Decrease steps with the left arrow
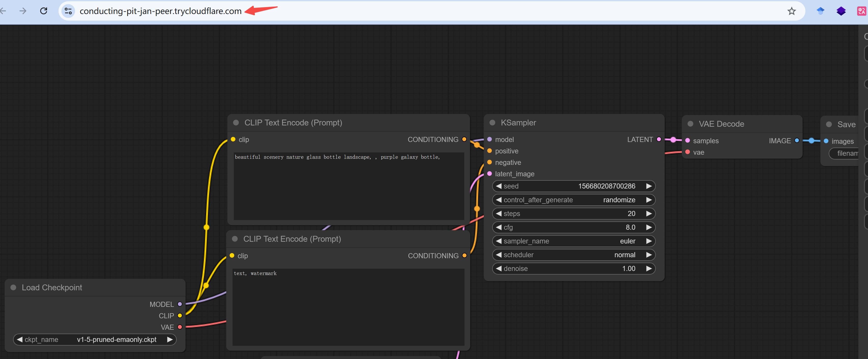Viewport: 868px width, 359px height. tap(499, 214)
